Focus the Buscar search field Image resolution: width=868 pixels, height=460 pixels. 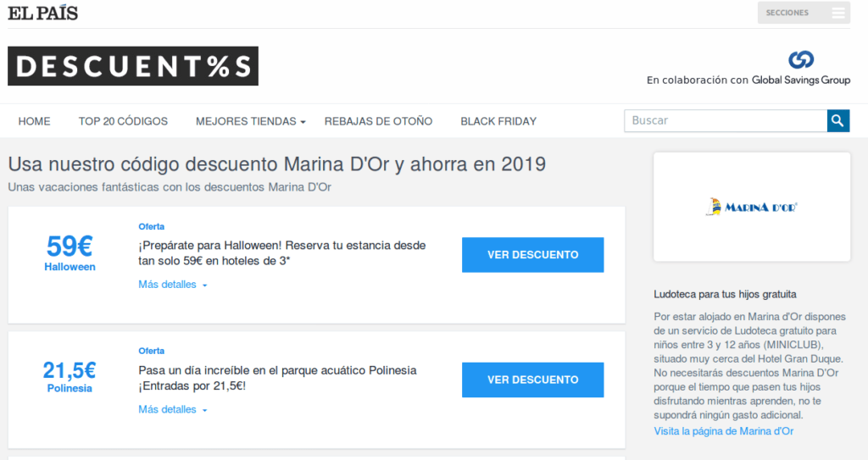click(x=726, y=120)
